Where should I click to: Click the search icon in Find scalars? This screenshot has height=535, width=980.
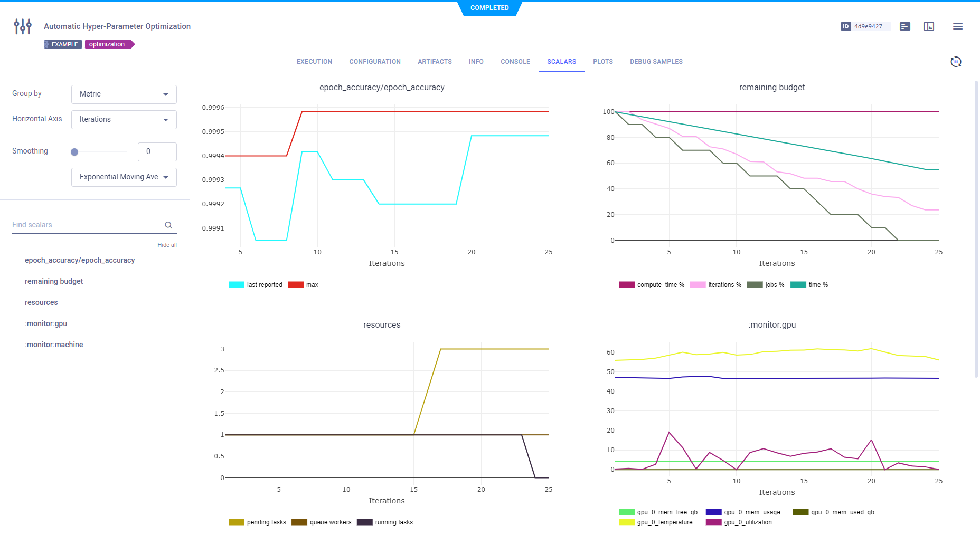(x=168, y=225)
